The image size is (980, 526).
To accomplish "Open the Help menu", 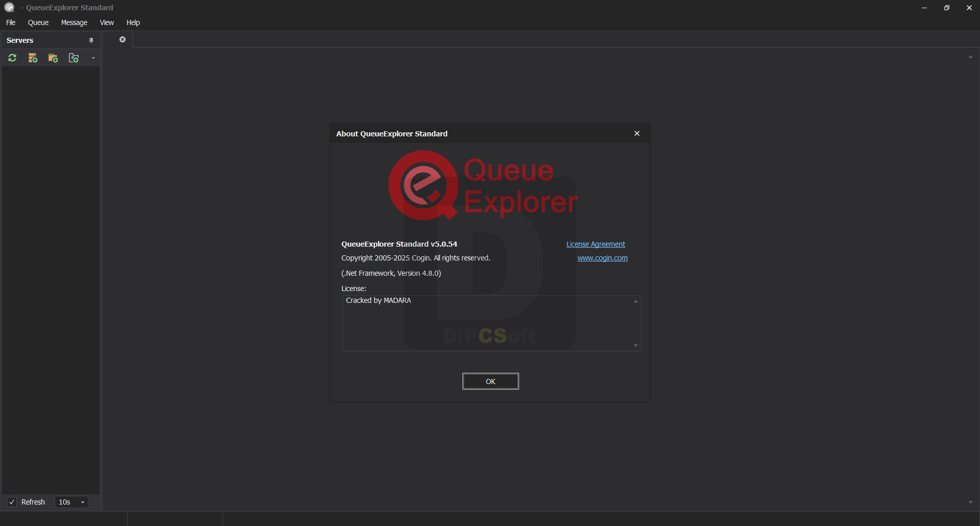I will click(x=133, y=22).
